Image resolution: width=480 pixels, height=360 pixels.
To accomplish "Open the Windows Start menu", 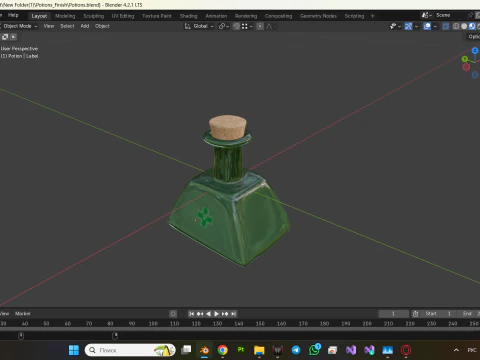I will click(x=74, y=350).
